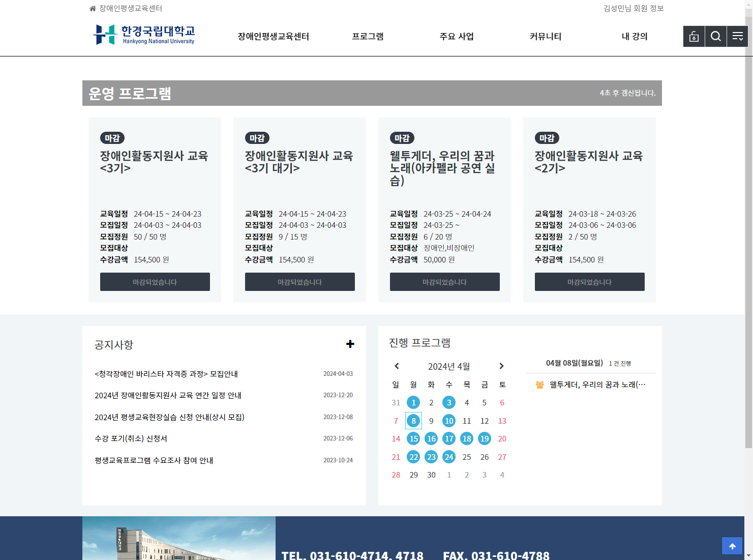753x560 pixels.
Task: Click 마감 badge on <3기> card
Action: 112,138
